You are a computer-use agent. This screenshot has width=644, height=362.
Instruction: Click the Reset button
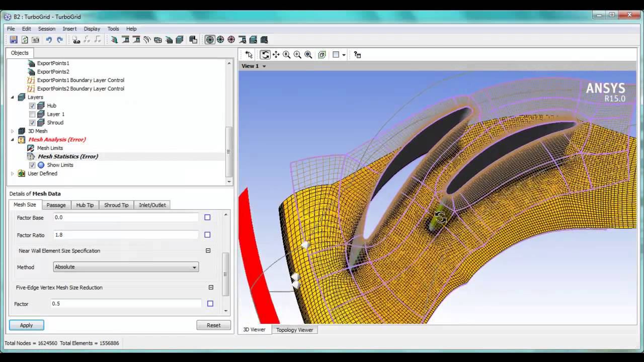[x=213, y=325]
